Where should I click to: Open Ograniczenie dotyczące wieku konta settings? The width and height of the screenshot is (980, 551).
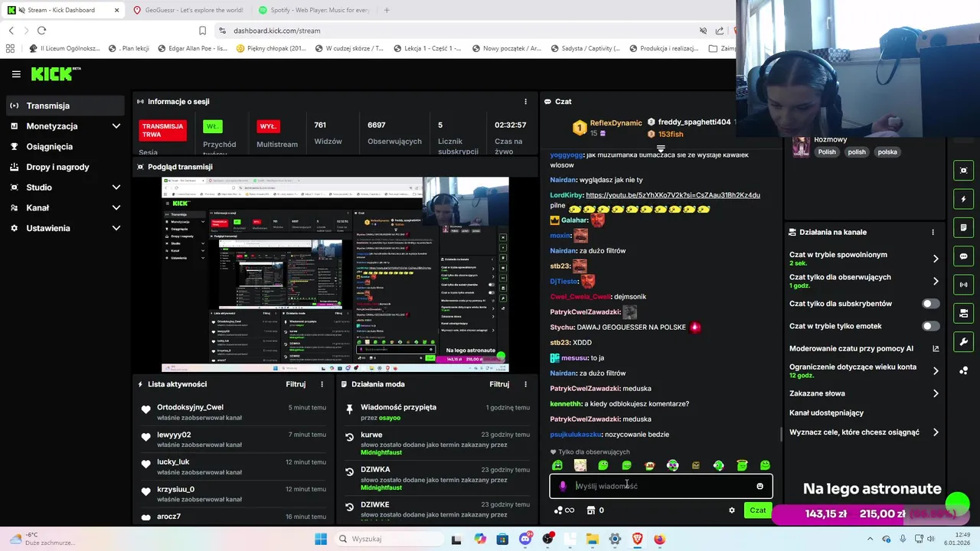864,370
